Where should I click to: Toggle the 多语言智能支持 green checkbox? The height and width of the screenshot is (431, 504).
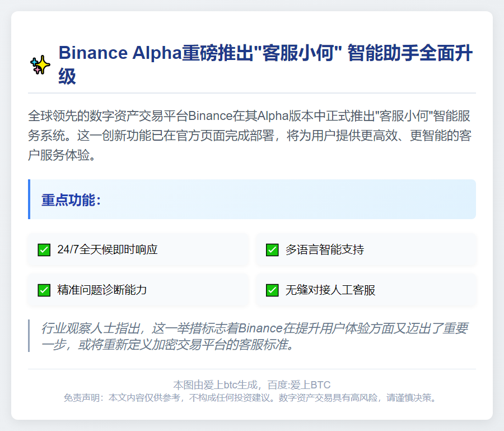(x=272, y=250)
